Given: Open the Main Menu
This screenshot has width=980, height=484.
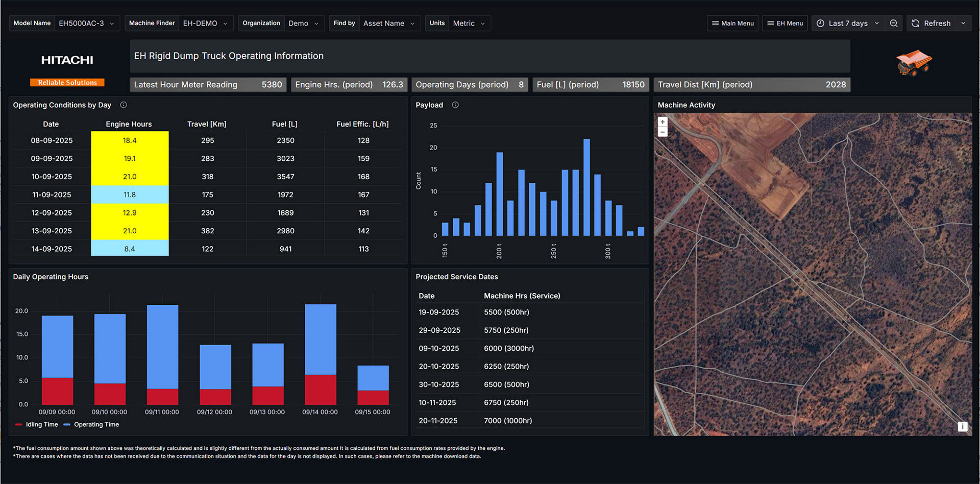Looking at the screenshot, I should coord(732,23).
